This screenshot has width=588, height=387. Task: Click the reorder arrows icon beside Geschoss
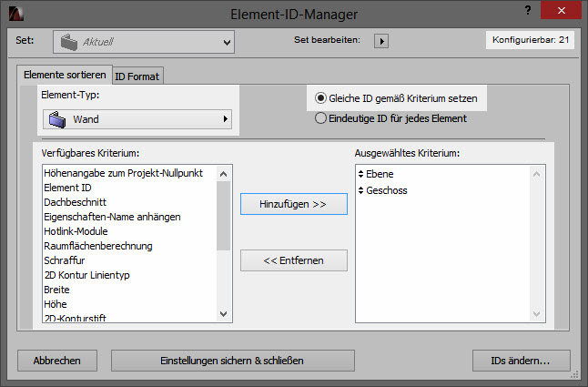point(360,190)
